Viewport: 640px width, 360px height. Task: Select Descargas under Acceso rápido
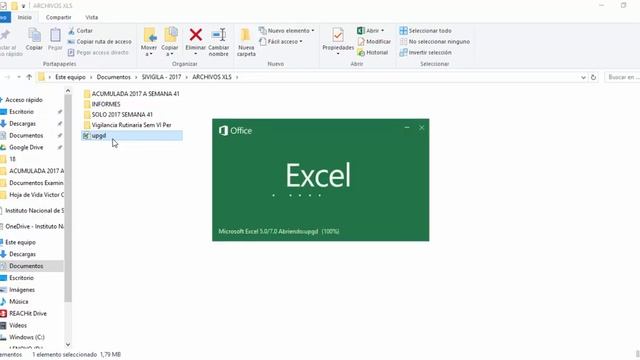point(22,123)
